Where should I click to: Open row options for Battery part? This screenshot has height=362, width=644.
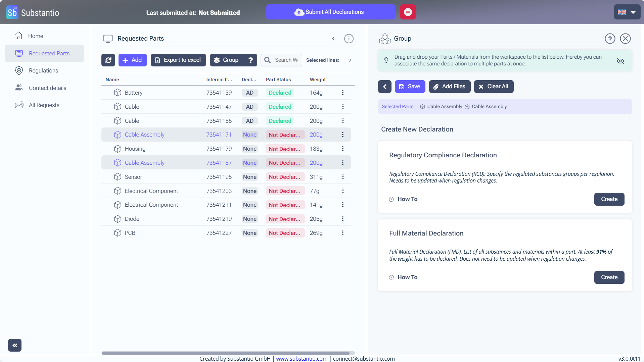point(342,93)
